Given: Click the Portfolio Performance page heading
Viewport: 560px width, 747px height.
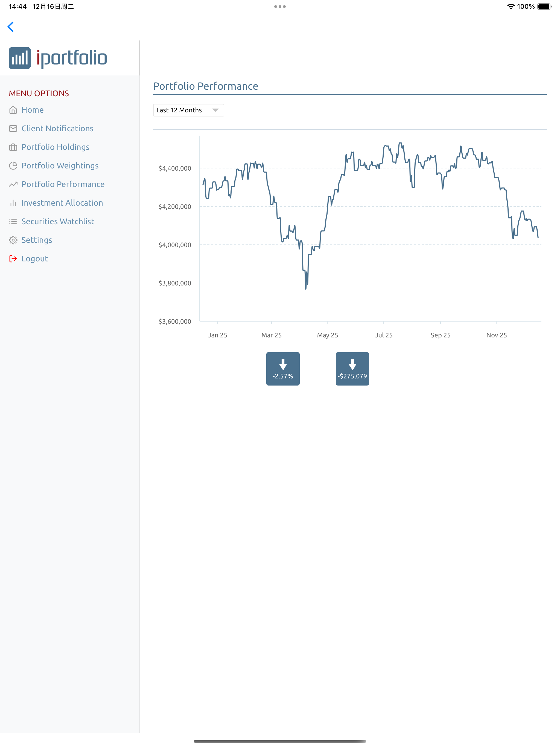Looking at the screenshot, I should coord(206,86).
